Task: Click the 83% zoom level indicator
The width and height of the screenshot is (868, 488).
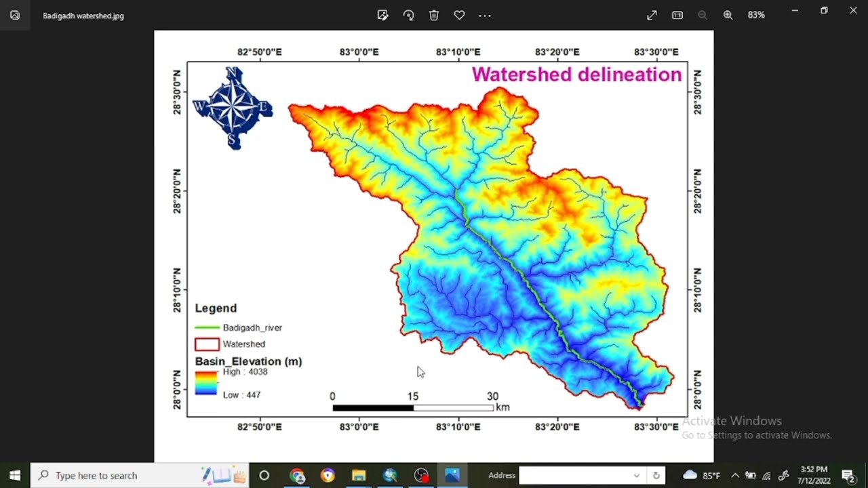Action: [x=756, y=15]
